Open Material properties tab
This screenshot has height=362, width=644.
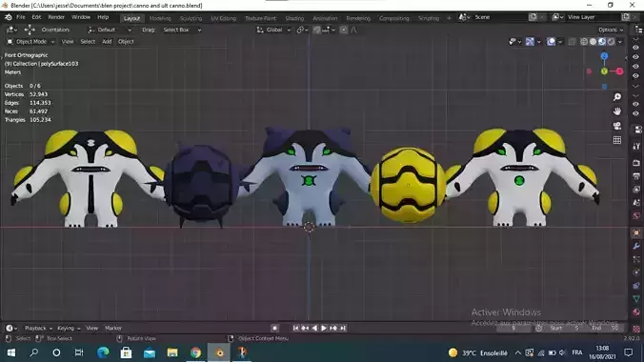636,312
